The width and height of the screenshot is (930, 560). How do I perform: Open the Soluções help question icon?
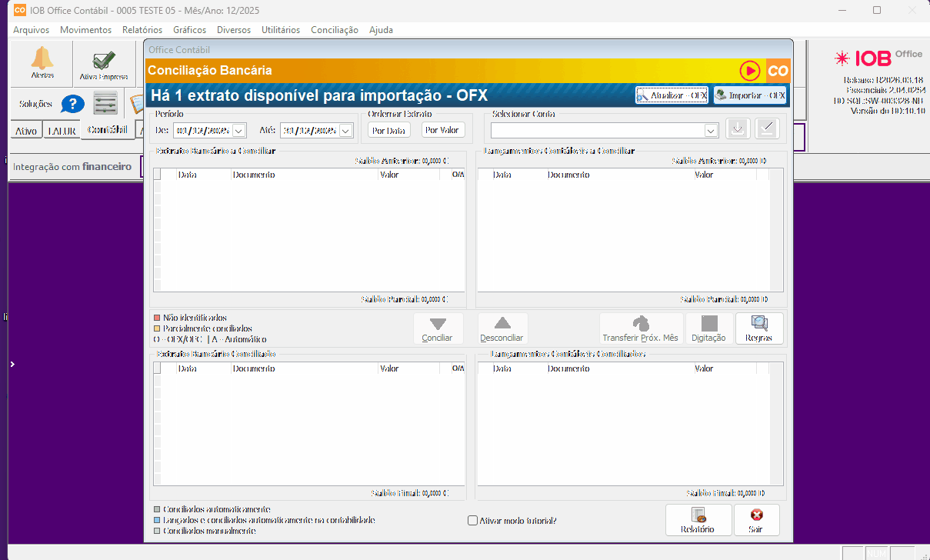[72, 104]
